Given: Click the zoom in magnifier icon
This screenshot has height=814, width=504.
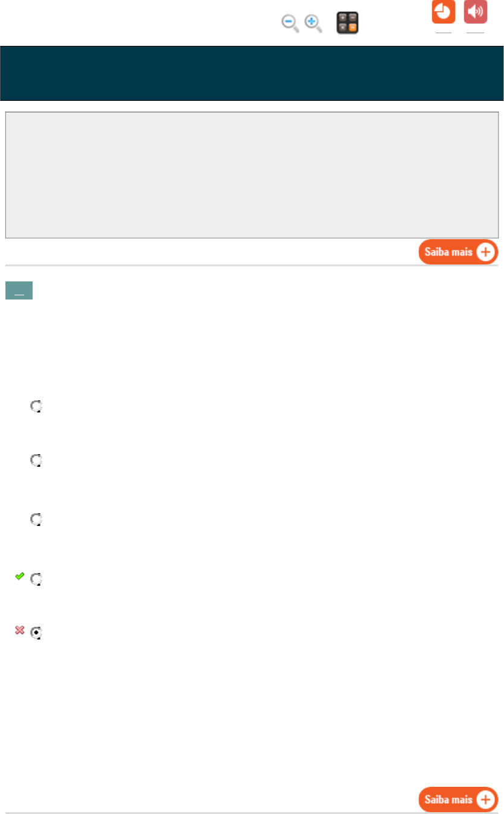Looking at the screenshot, I should [313, 23].
